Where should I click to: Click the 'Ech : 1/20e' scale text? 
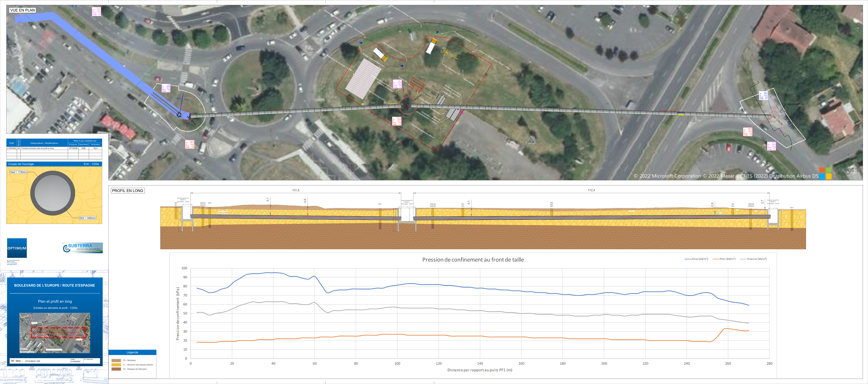(x=91, y=164)
